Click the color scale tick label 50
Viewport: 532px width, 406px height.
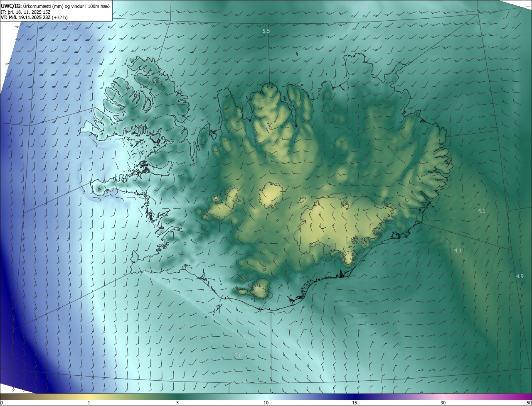pyautogui.click(x=529, y=403)
